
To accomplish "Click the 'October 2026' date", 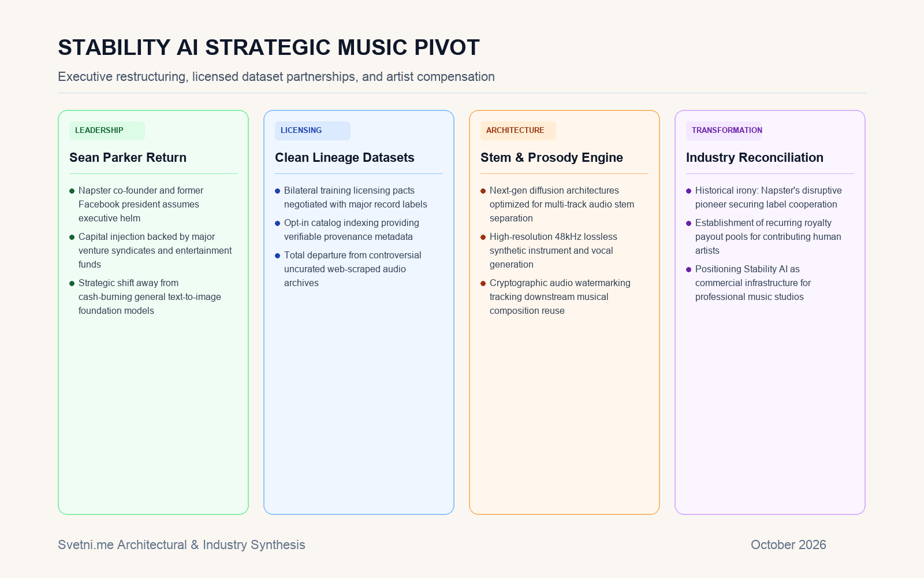I will pos(788,544).
